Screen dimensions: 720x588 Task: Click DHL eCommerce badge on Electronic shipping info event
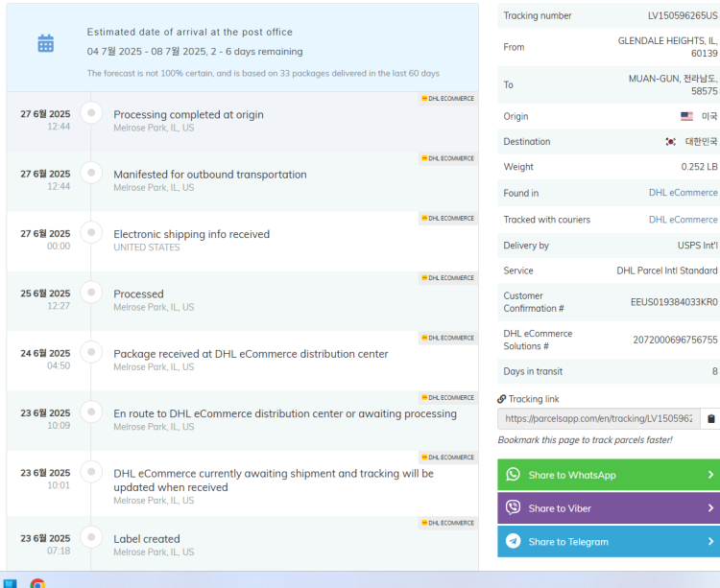point(447,219)
